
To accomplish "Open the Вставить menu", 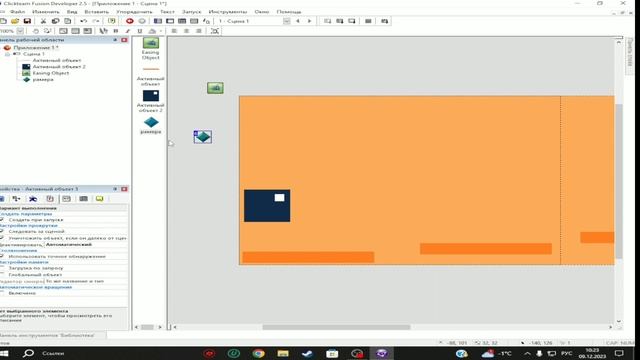I will 96,12.
